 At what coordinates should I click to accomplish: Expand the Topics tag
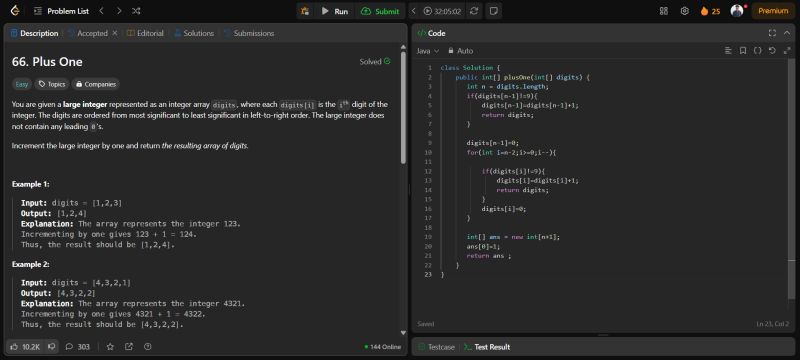tap(52, 85)
